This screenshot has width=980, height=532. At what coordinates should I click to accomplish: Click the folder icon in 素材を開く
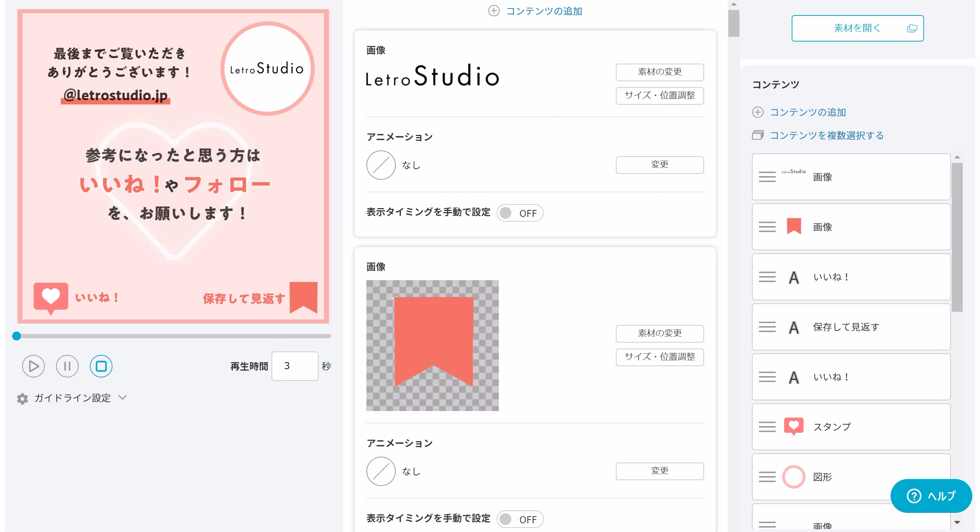point(912,28)
